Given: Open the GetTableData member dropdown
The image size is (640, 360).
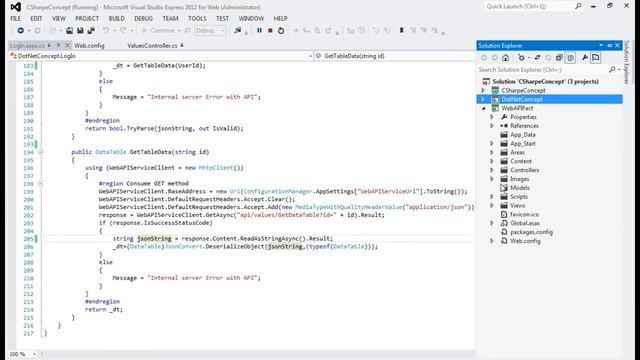Looking at the screenshot, I should 394,56.
